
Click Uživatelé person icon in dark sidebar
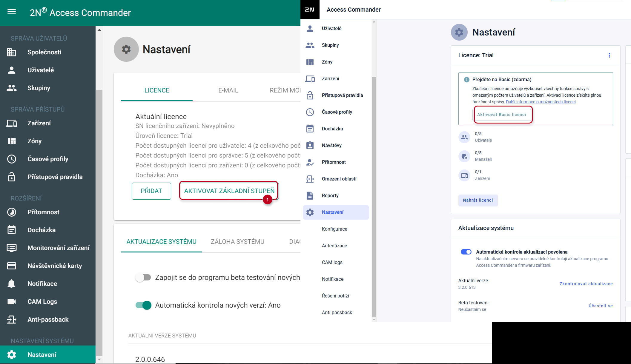pos(12,70)
